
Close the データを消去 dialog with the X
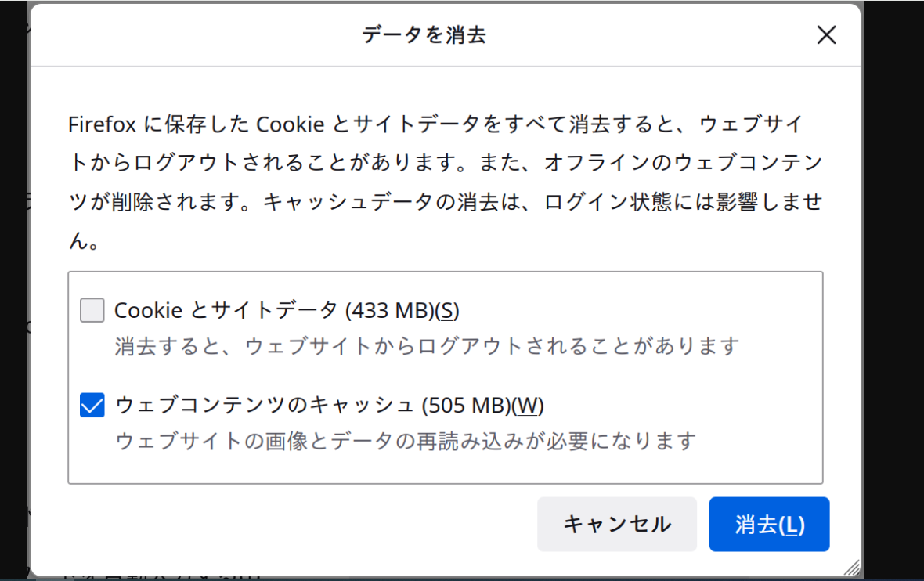click(826, 35)
